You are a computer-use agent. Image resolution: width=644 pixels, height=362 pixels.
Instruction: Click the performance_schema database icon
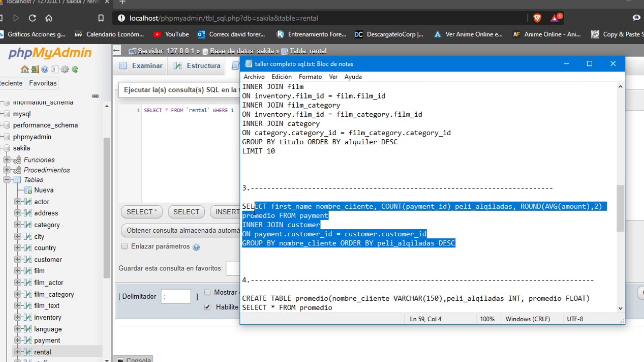pos(6,125)
